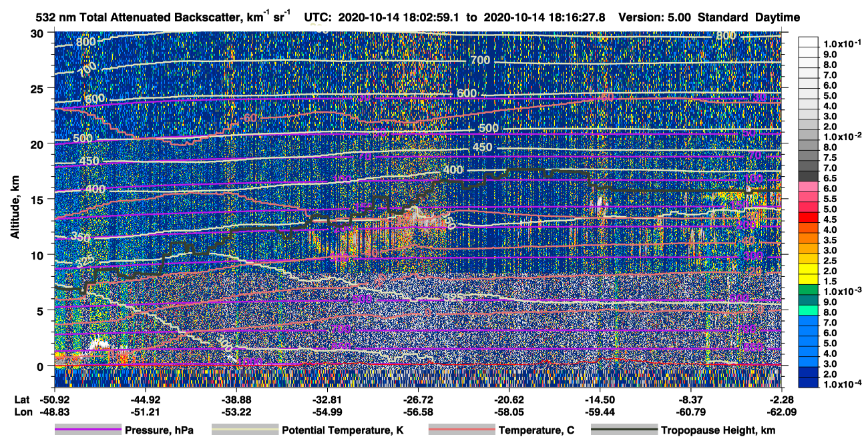Image resolution: width=868 pixels, height=445 pixels.
Task: Click latitude value '-44.92'
Action: click(145, 400)
